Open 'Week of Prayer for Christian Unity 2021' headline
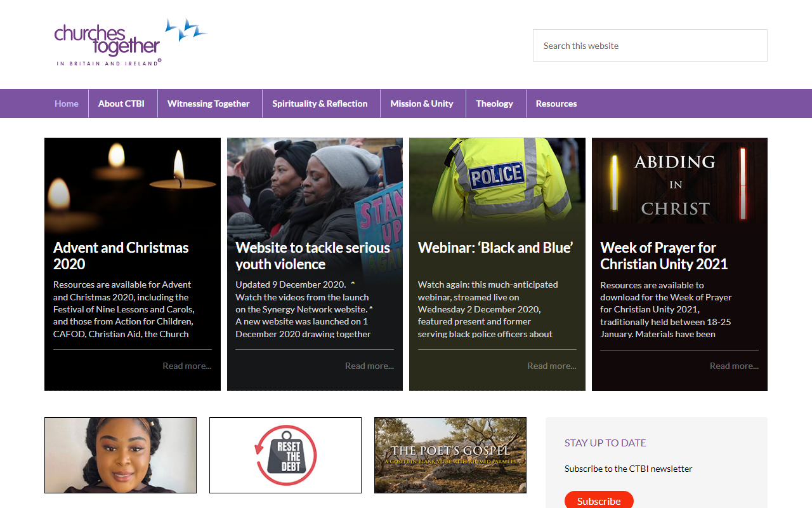Image resolution: width=812 pixels, height=508 pixels. tap(664, 256)
